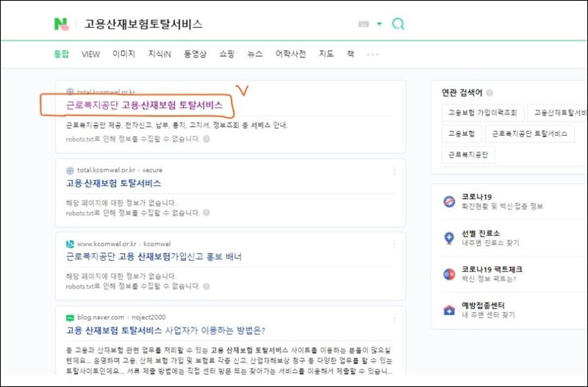Viewport: 588px width, 387px height.
Task: Switch to the VIEW tab
Action: pyautogui.click(x=90, y=54)
